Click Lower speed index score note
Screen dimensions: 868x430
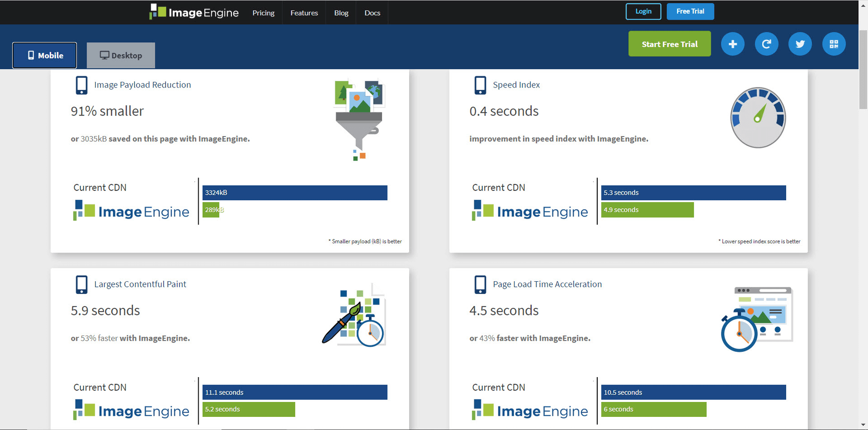(759, 241)
